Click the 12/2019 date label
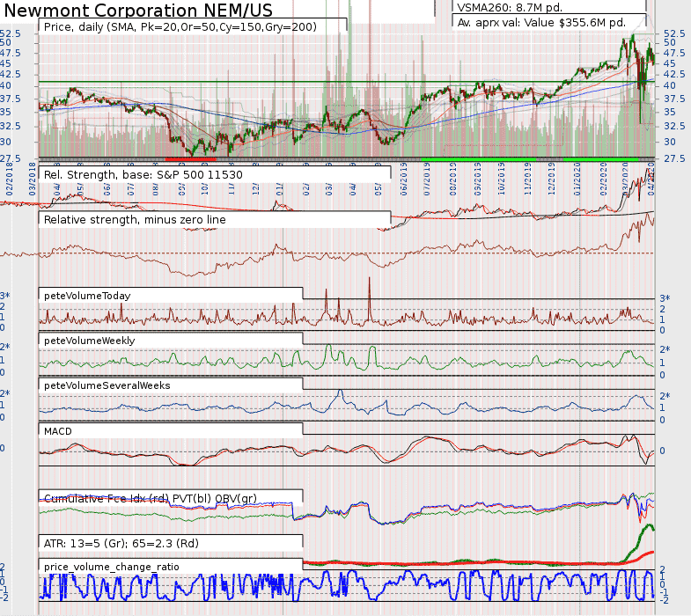Viewport: 691px width, 616px height. pos(551,179)
